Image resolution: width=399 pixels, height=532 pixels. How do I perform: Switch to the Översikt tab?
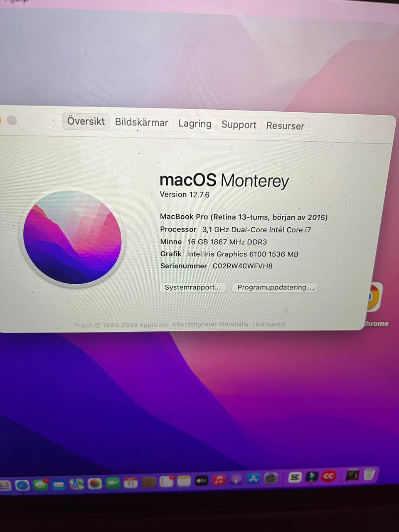click(x=86, y=121)
